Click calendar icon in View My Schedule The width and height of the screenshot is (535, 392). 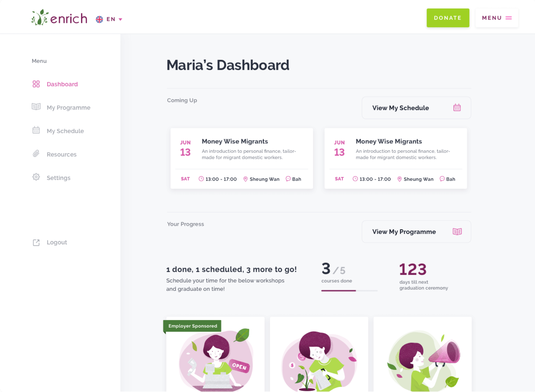(457, 107)
